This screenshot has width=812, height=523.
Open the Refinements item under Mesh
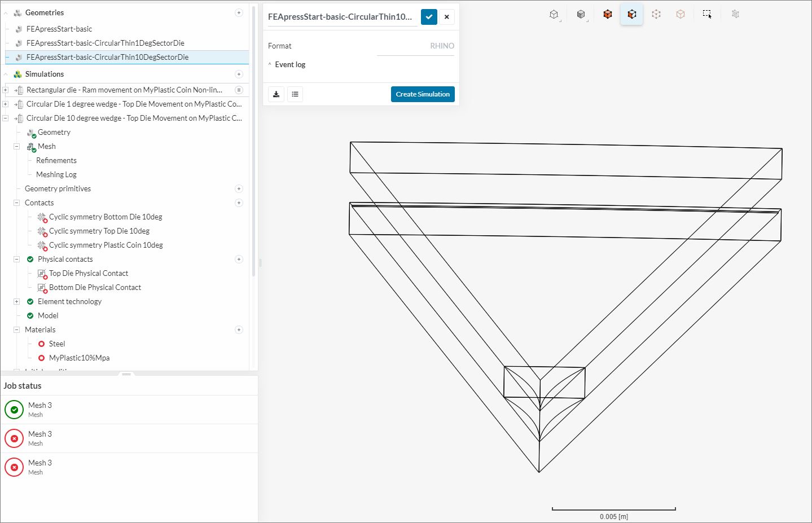56,160
